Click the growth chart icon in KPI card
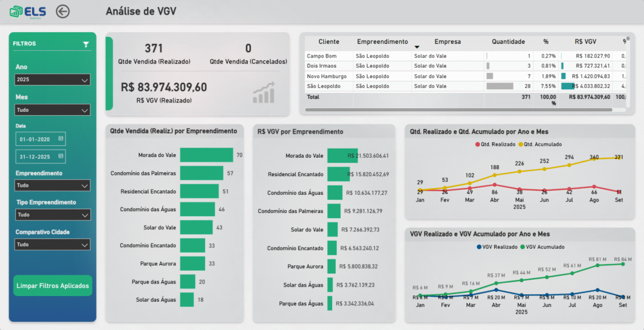The height and width of the screenshot is (330, 644). tap(264, 92)
